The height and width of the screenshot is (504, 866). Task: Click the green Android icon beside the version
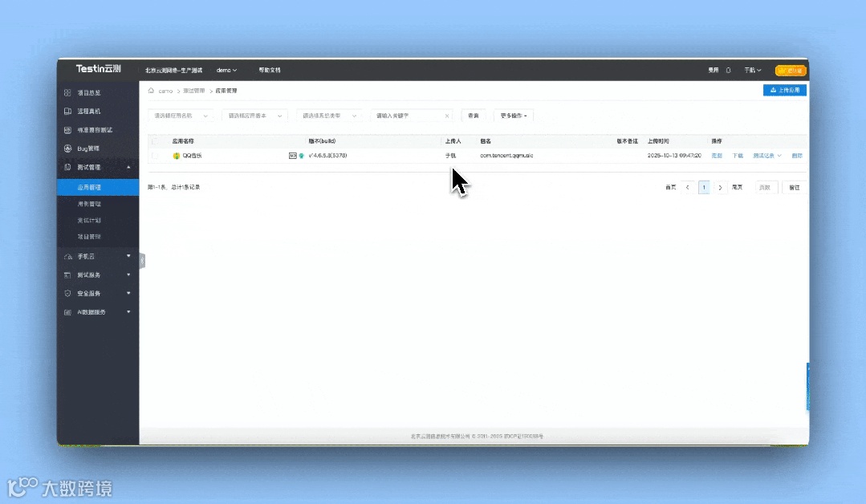click(302, 156)
